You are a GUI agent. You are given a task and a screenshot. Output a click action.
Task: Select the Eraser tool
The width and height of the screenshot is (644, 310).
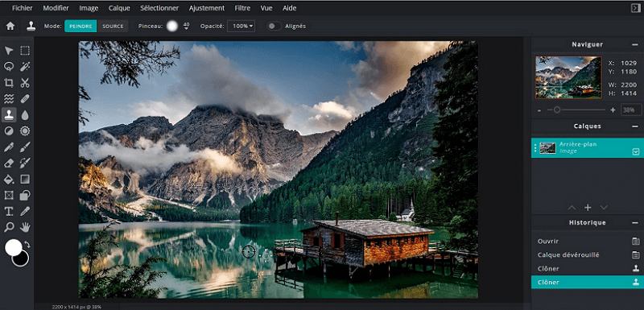point(9,163)
